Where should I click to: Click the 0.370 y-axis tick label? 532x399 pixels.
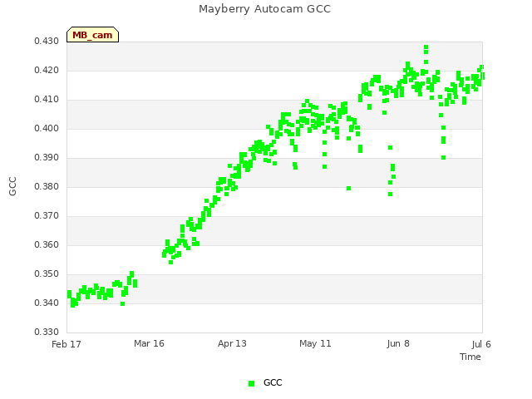coord(47,216)
